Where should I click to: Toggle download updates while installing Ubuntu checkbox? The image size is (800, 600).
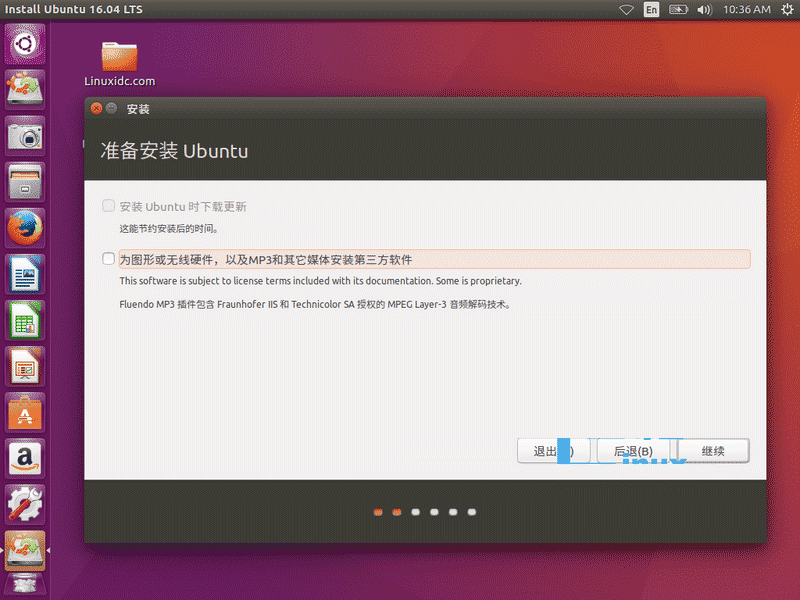[108, 206]
